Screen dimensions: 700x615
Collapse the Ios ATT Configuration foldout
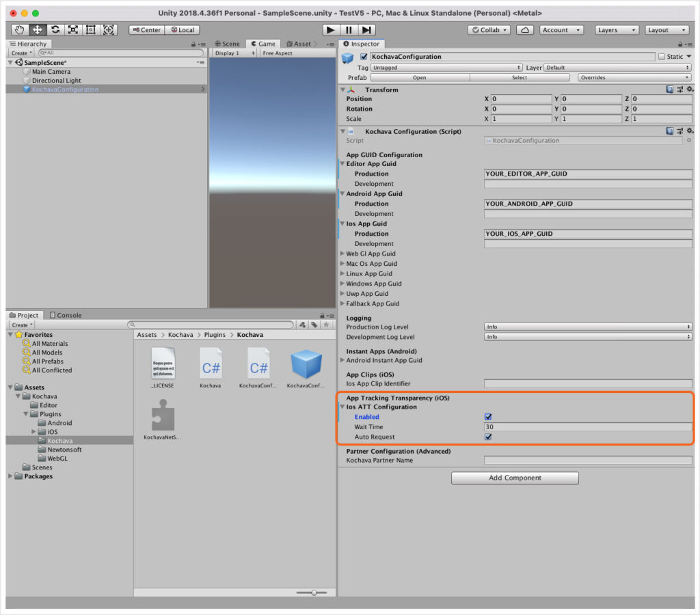click(x=342, y=407)
